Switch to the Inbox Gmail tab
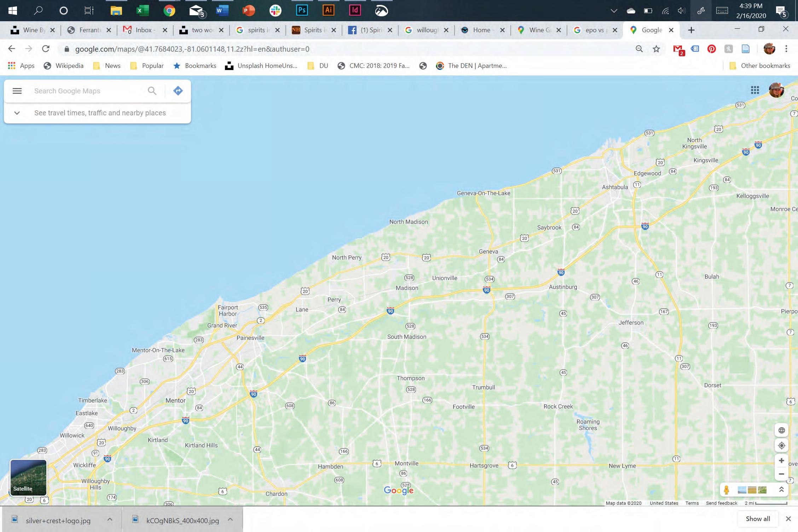This screenshot has width=798, height=532. pyautogui.click(x=144, y=30)
